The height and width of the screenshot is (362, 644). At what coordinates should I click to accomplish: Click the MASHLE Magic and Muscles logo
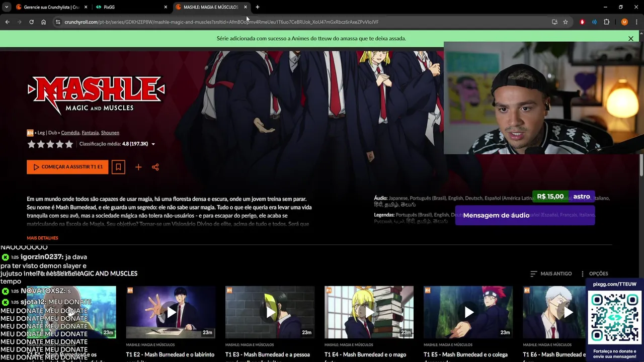[x=96, y=95]
